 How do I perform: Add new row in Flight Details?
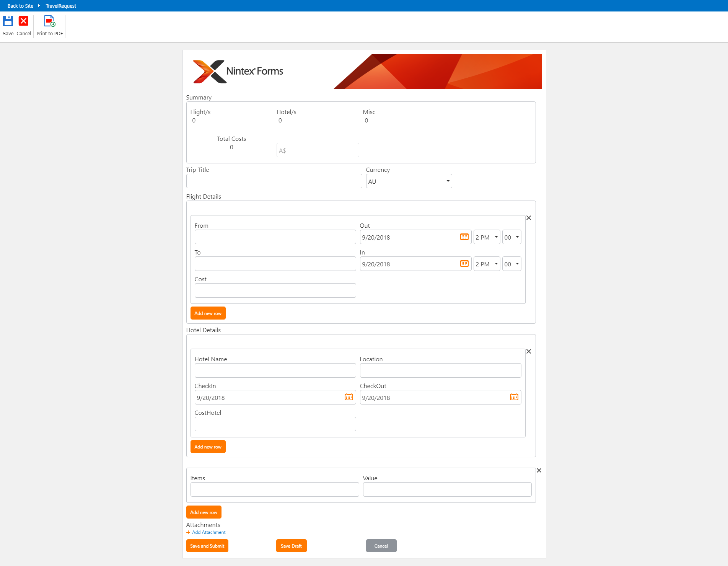point(208,313)
